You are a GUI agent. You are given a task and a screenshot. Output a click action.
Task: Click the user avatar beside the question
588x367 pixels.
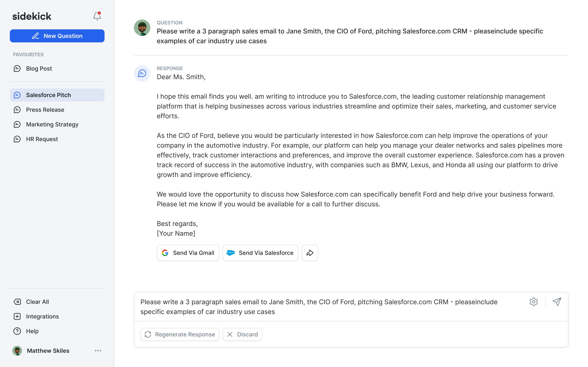142,28
